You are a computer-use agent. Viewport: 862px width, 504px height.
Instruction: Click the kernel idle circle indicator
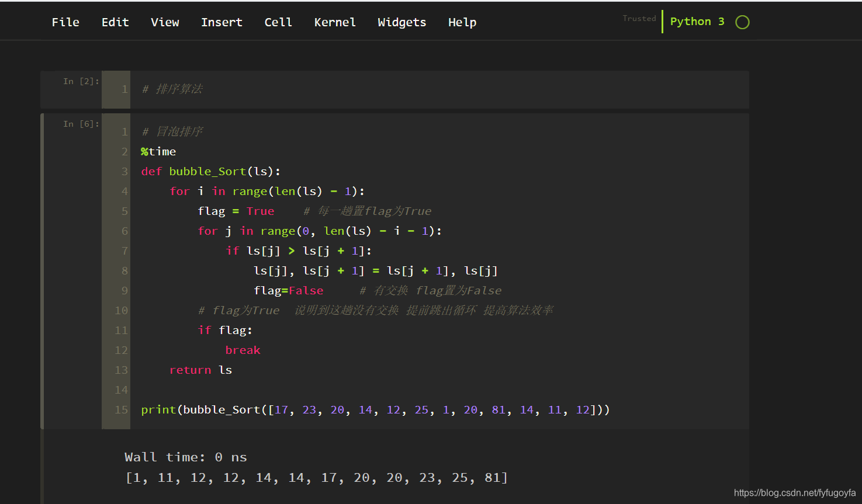[742, 22]
